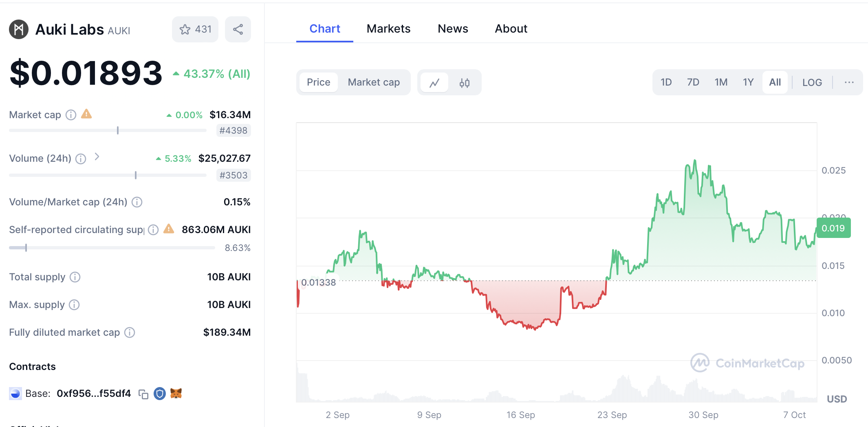Click the 0.019 current price label
The image size is (868, 427).
tap(833, 228)
